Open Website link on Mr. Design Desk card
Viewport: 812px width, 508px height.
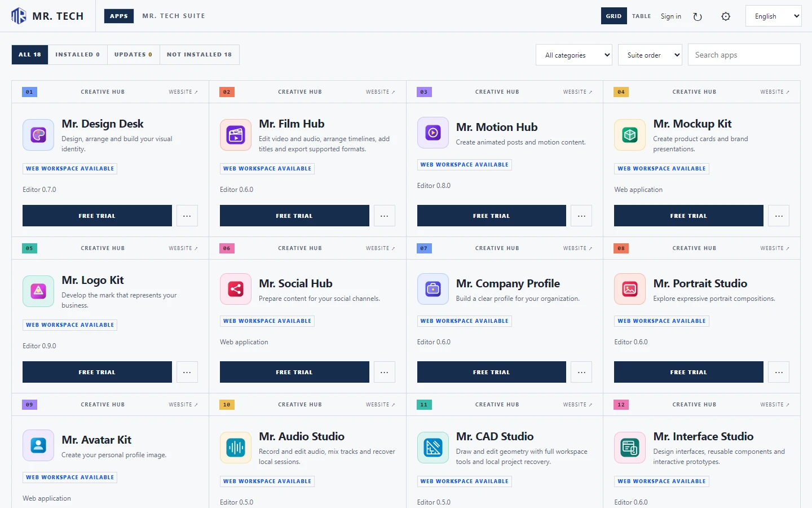[x=183, y=92]
